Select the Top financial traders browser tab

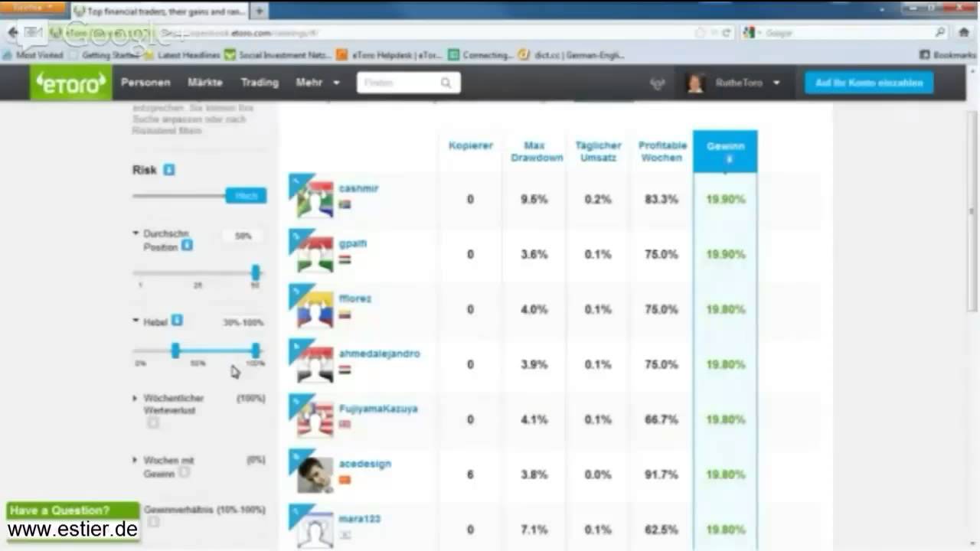pos(160,11)
